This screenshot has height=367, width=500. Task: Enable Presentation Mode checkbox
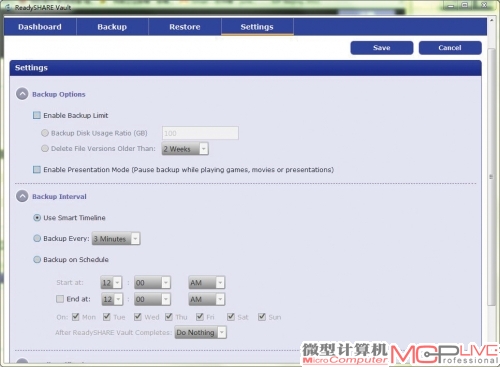(37, 169)
